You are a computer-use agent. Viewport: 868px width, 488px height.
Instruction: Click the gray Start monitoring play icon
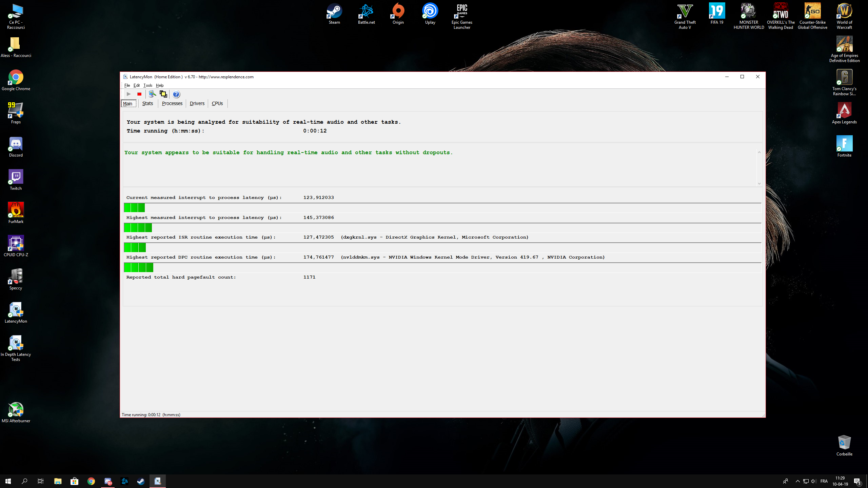pos(129,94)
